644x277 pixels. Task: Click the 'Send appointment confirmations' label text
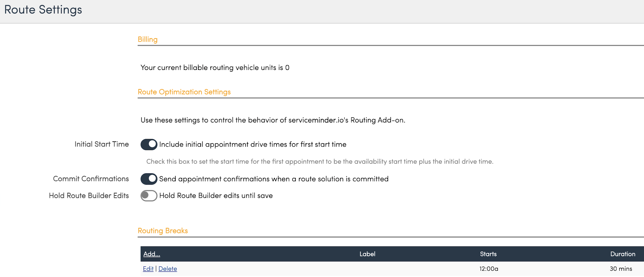(274, 179)
